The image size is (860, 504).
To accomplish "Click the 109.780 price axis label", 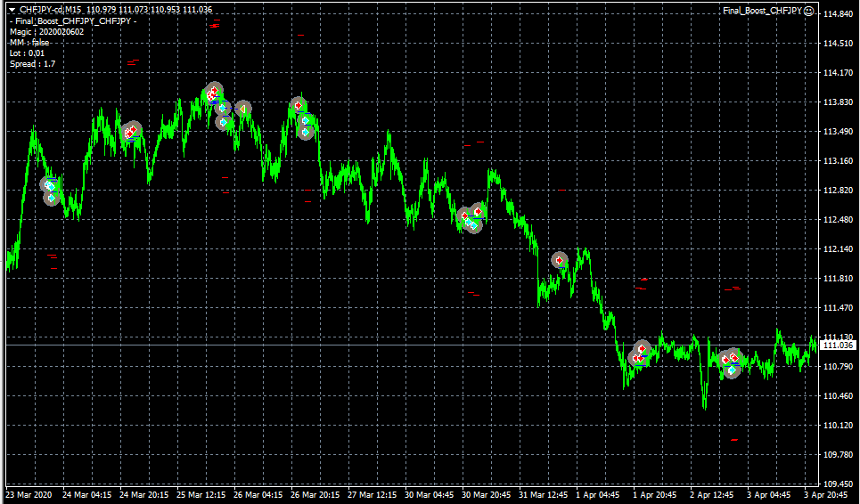I will (x=839, y=455).
